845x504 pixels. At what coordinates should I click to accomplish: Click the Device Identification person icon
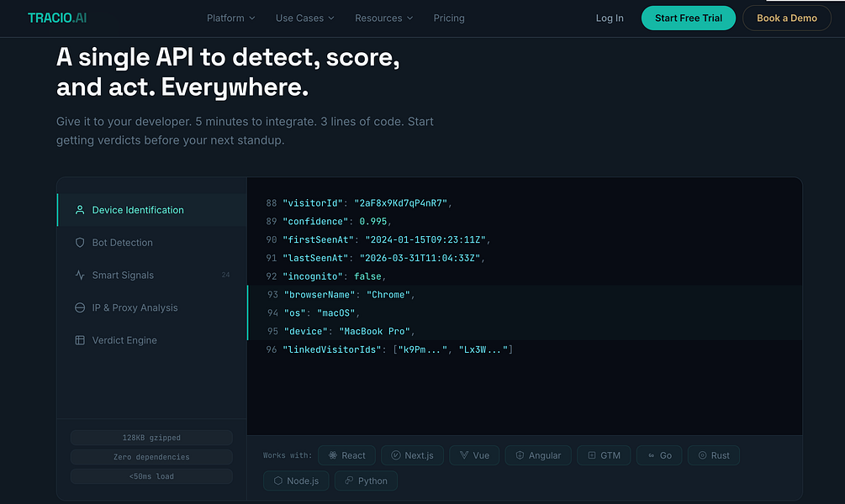(x=80, y=210)
